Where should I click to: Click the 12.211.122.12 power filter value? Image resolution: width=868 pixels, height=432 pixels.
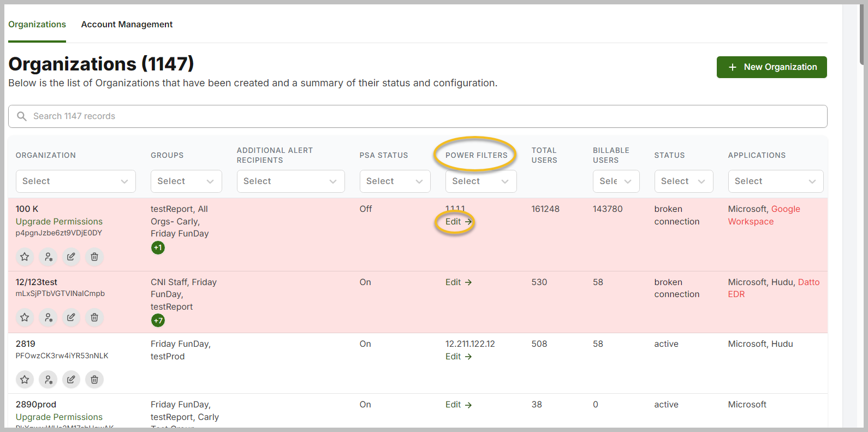470,344
